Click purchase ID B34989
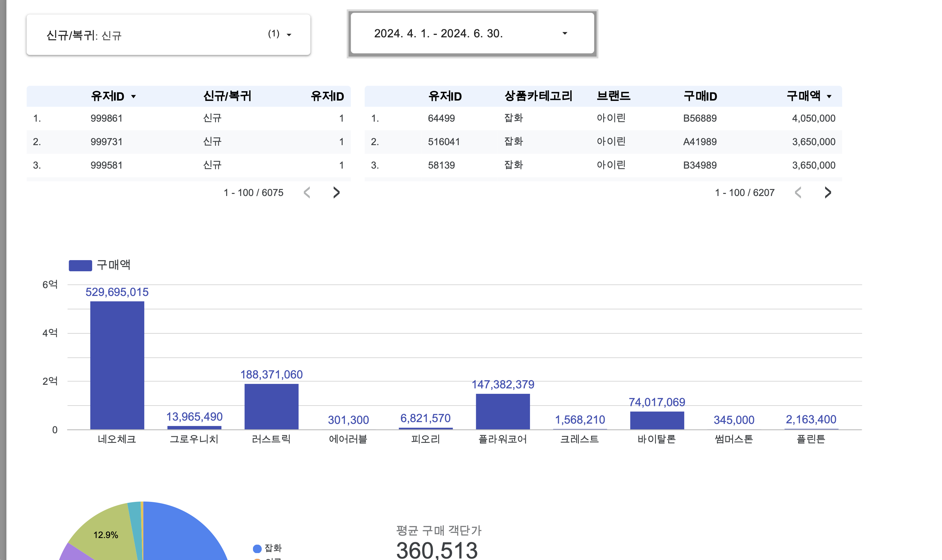This screenshot has width=942, height=560. [x=700, y=165]
